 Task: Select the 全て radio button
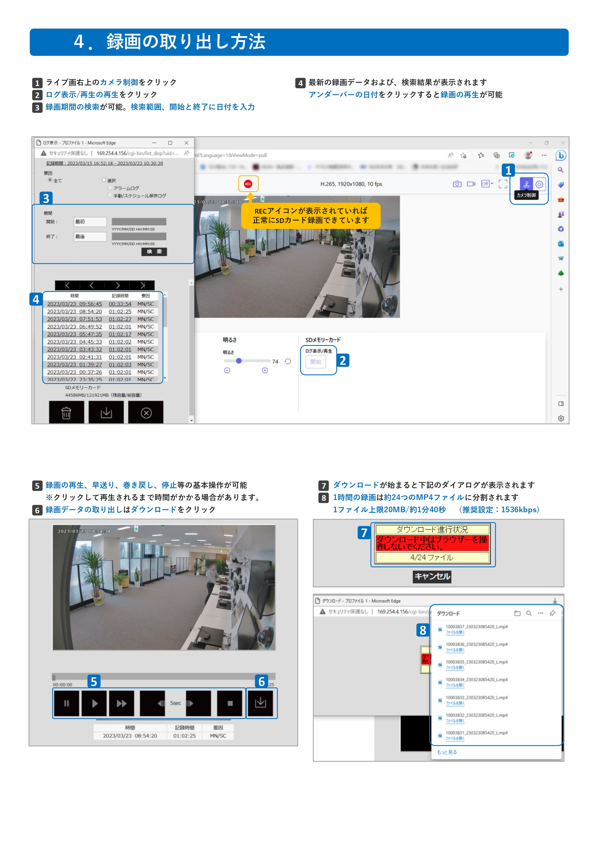(50, 180)
